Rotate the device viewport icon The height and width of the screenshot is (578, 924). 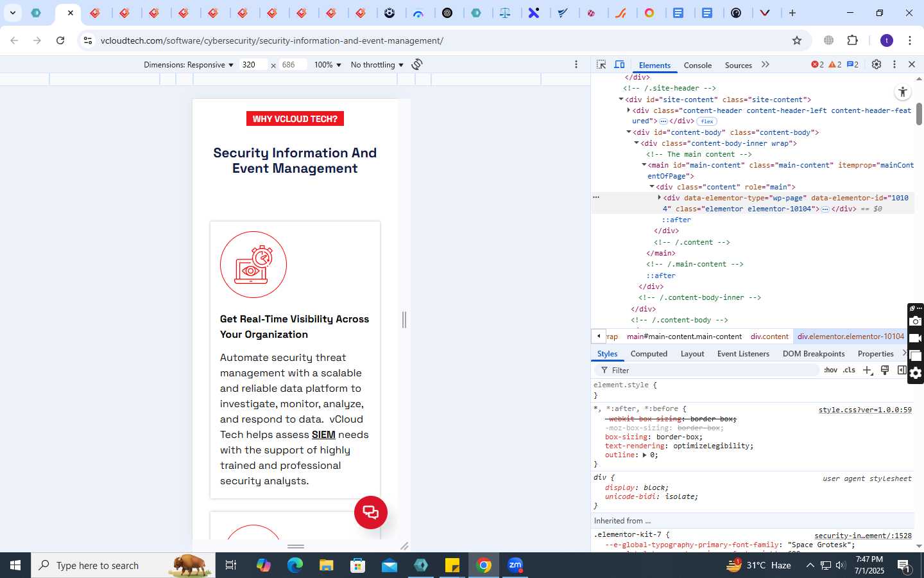pyautogui.click(x=417, y=64)
